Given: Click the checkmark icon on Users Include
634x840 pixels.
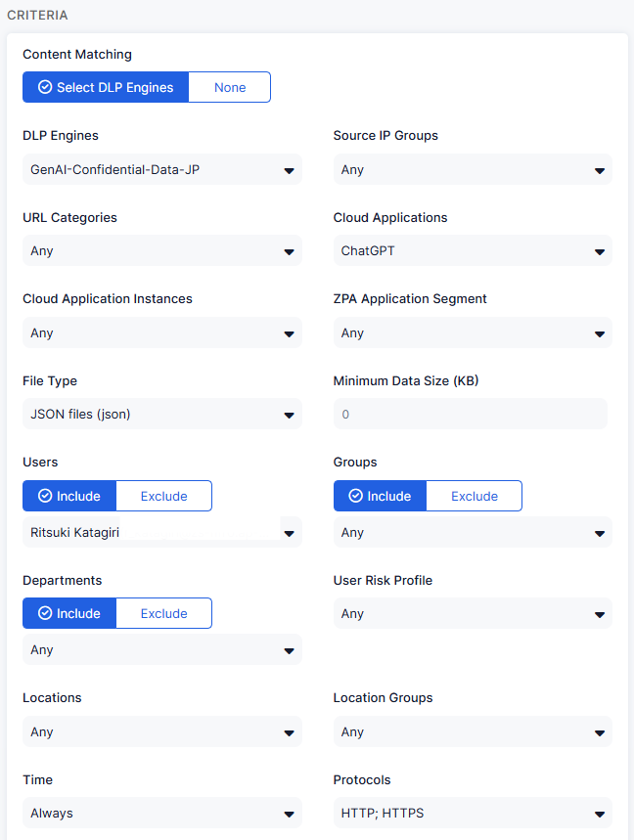Looking at the screenshot, I should pyautogui.click(x=45, y=496).
